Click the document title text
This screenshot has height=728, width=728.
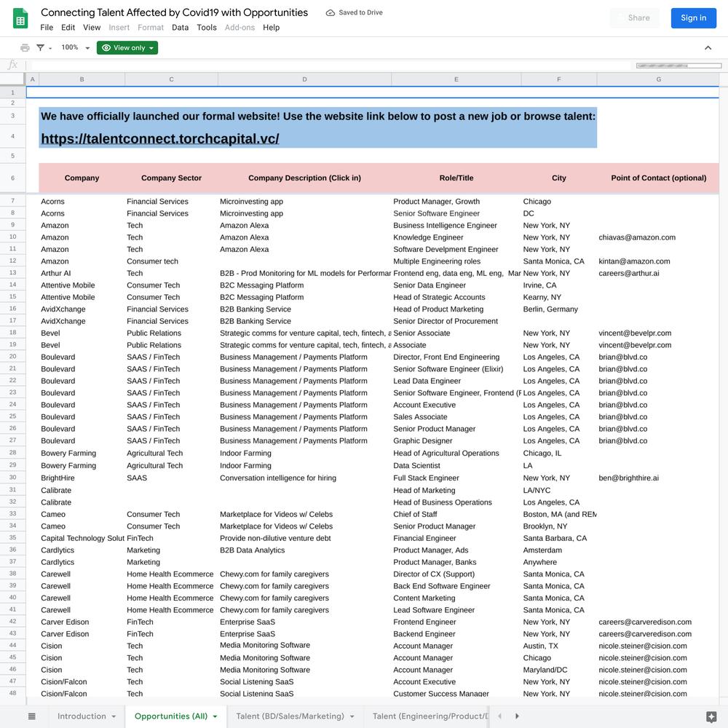(x=174, y=12)
